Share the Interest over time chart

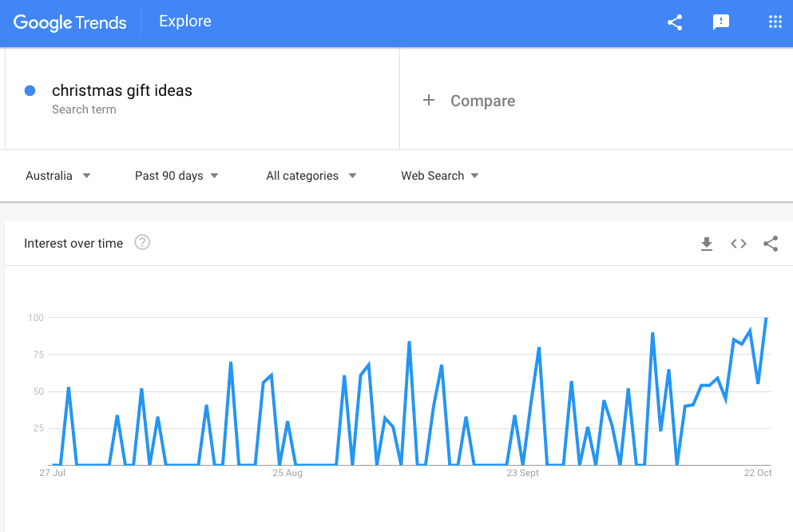point(771,244)
